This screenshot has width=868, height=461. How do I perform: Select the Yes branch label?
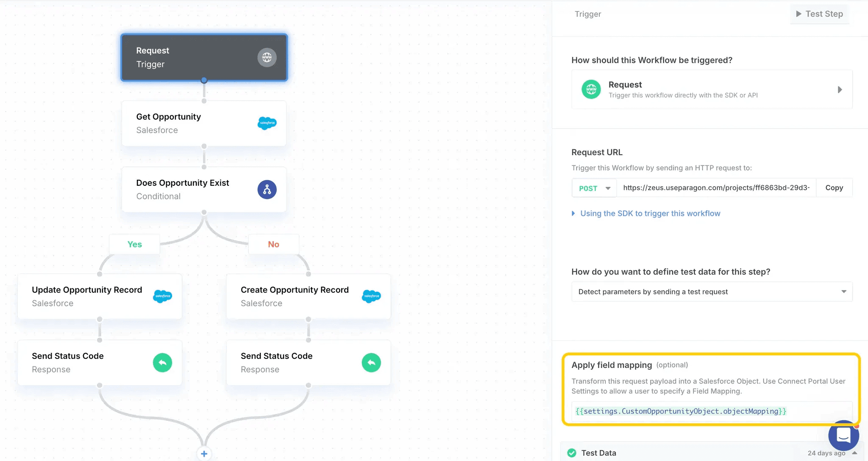click(134, 244)
